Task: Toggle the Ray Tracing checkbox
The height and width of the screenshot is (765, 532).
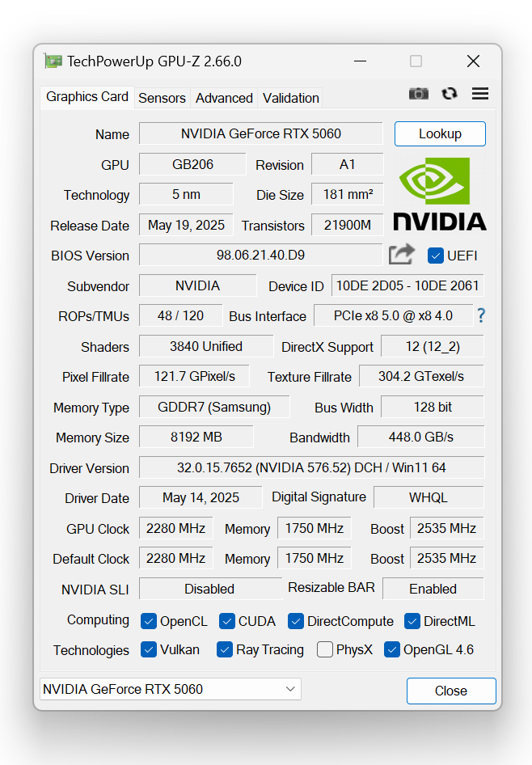Action: (225, 649)
